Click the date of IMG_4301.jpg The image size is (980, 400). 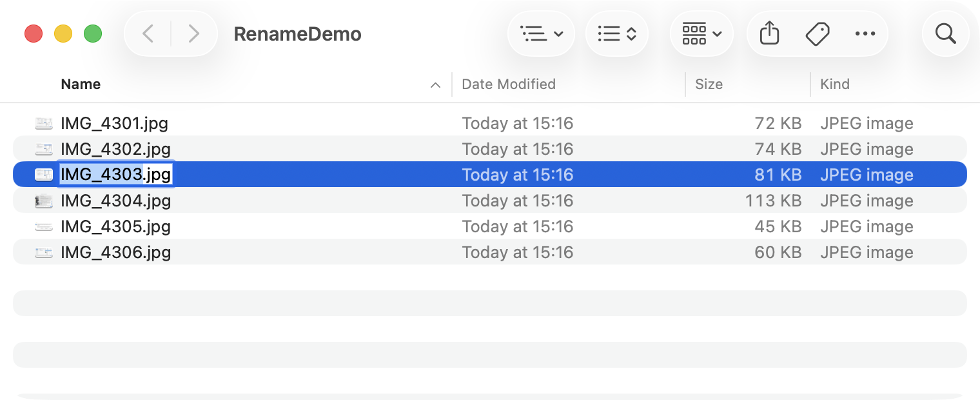518,123
